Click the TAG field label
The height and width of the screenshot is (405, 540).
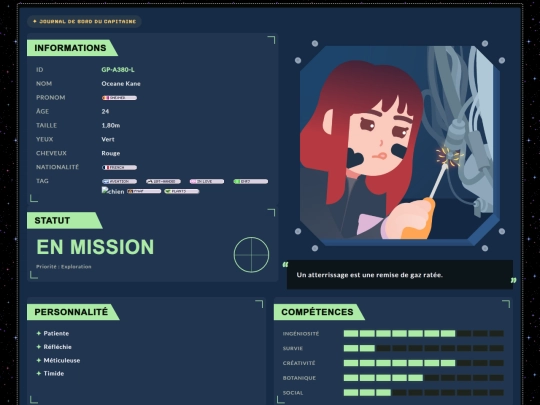pos(42,181)
